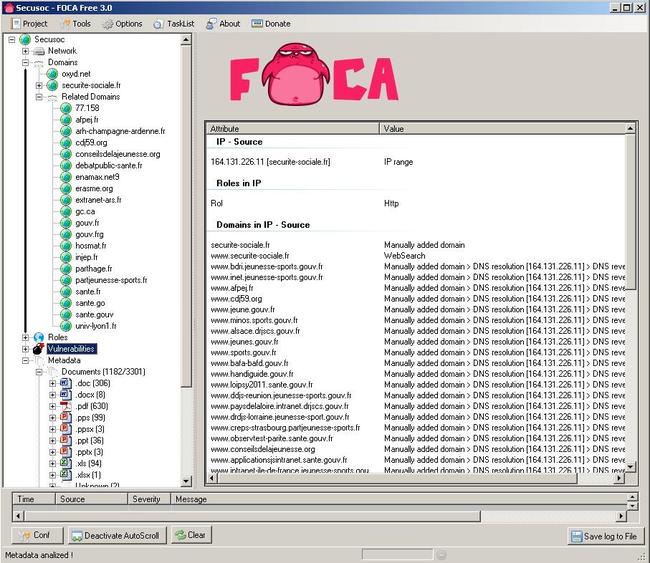Click the Save log to File button

[x=604, y=536]
